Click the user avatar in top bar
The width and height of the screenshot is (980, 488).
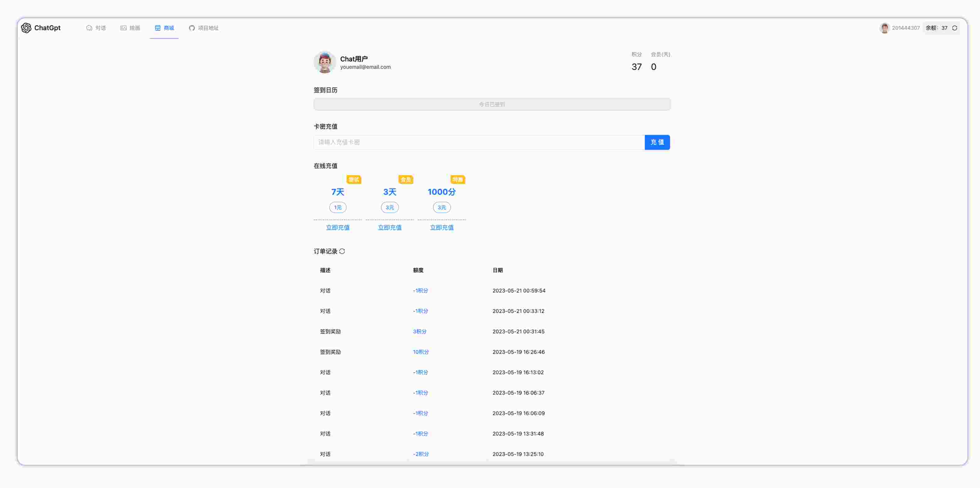coord(884,28)
